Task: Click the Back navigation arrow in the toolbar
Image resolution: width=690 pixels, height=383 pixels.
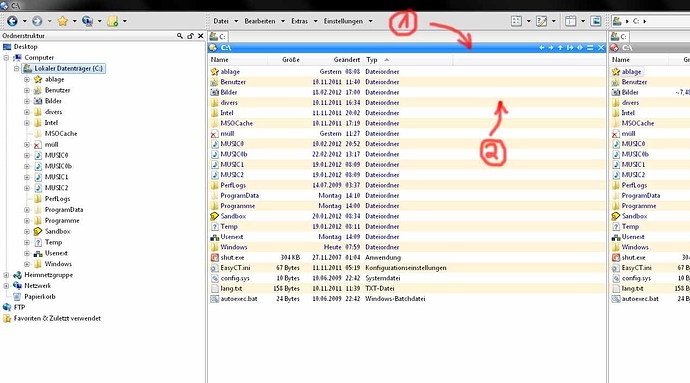Action: (x=12, y=21)
